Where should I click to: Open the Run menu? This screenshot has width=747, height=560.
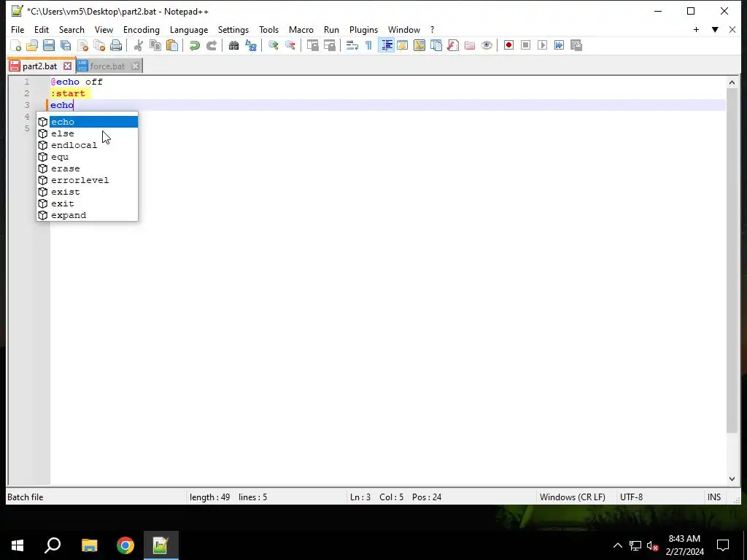pyautogui.click(x=332, y=29)
